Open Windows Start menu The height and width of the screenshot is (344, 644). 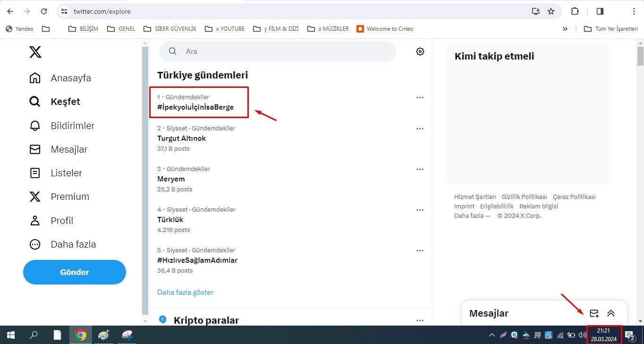11,335
